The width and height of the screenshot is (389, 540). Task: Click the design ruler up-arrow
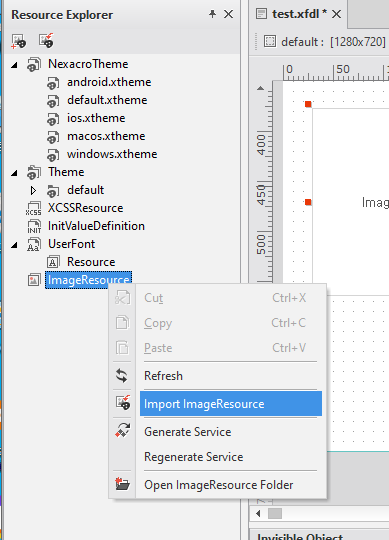tap(261, 88)
